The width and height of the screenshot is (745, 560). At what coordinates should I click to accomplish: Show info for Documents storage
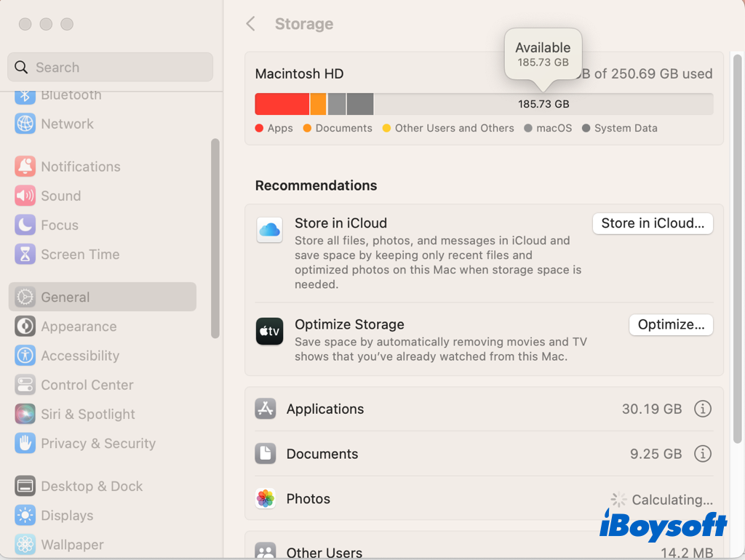click(702, 454)
